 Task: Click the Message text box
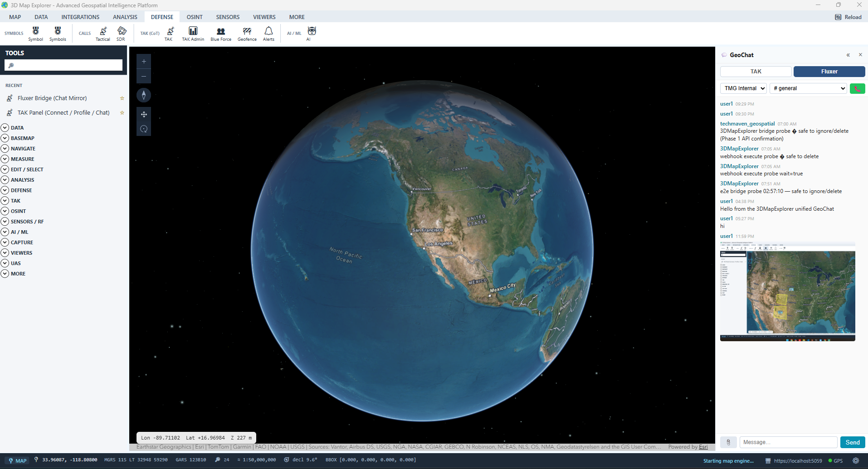pyautogui.click(x=788, y=442)
